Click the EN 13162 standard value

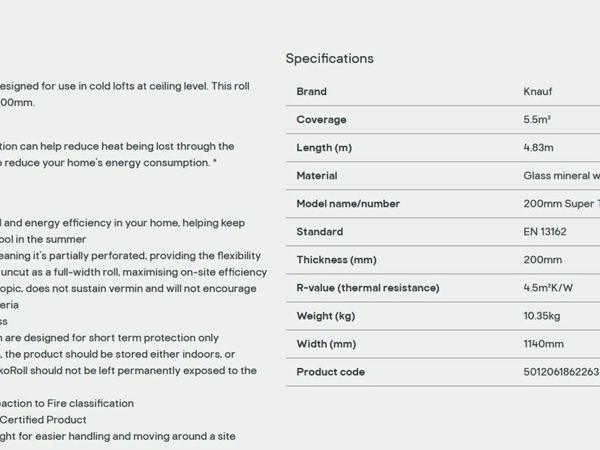(545, 232)
